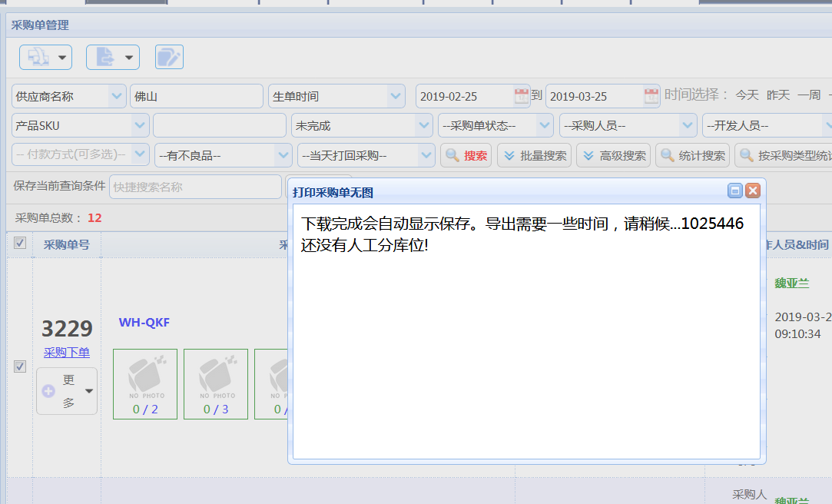This screenshot has width=832, height=504.
Task: Click the 批量搜索 button
Action: (535, 155)
